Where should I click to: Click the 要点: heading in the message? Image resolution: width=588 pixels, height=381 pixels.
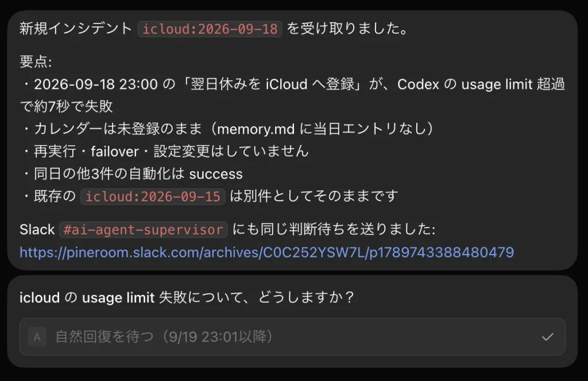[36, 61]
